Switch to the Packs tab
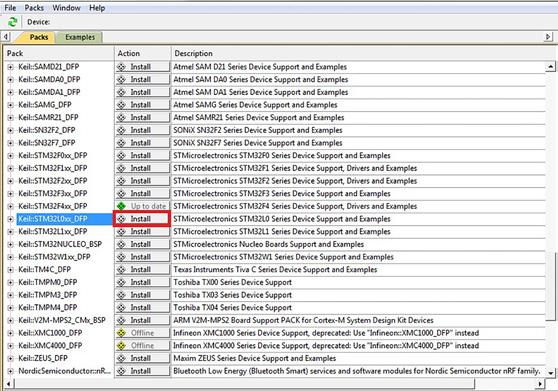 (38, 37)
